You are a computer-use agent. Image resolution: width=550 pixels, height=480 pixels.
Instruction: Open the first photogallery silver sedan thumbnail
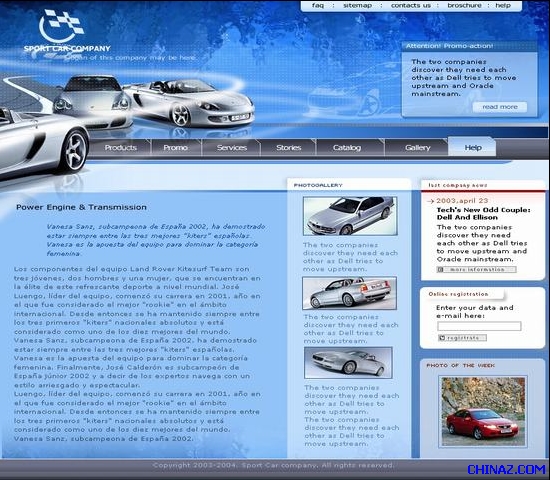[x=350, y=216]
